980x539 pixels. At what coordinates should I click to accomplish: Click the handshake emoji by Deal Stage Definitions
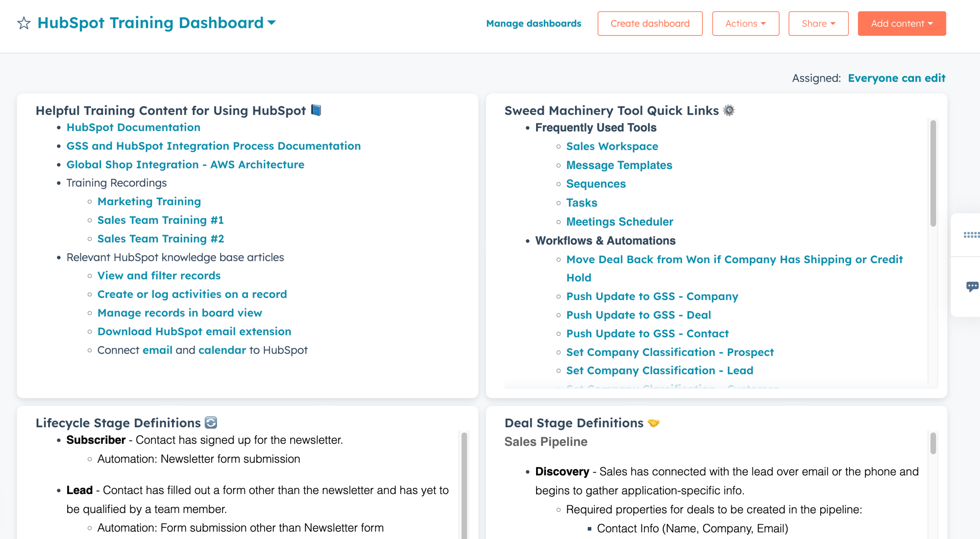tap(654, 423)
